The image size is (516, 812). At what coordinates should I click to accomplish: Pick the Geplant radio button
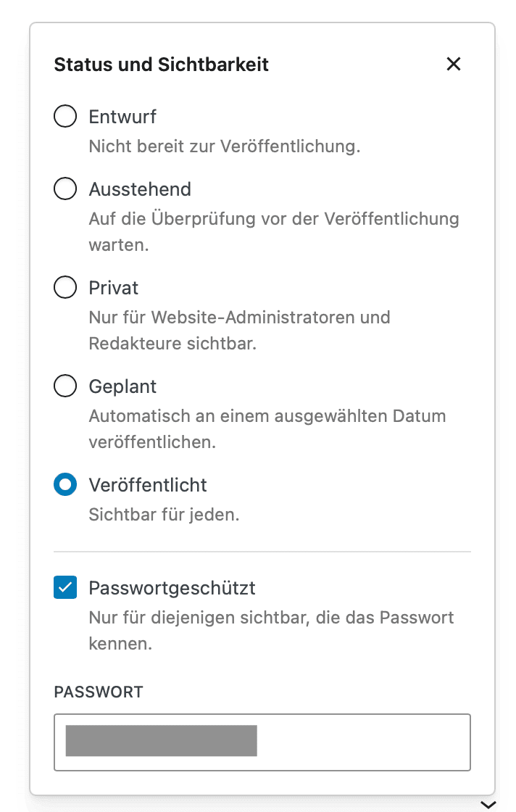[65, 386]
